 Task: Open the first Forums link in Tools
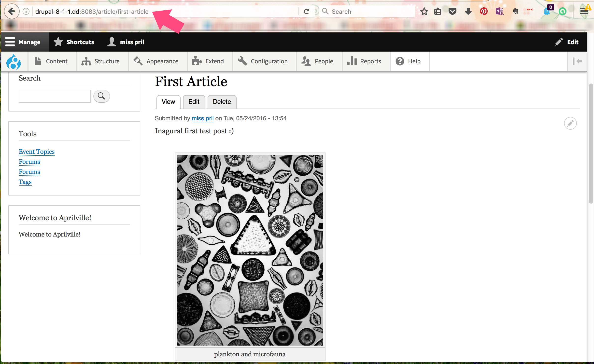click(x=29, y=162)
